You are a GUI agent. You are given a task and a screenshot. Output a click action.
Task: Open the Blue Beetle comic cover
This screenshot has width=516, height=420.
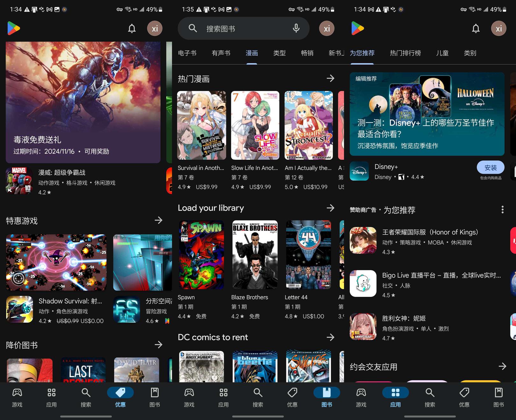255,367
